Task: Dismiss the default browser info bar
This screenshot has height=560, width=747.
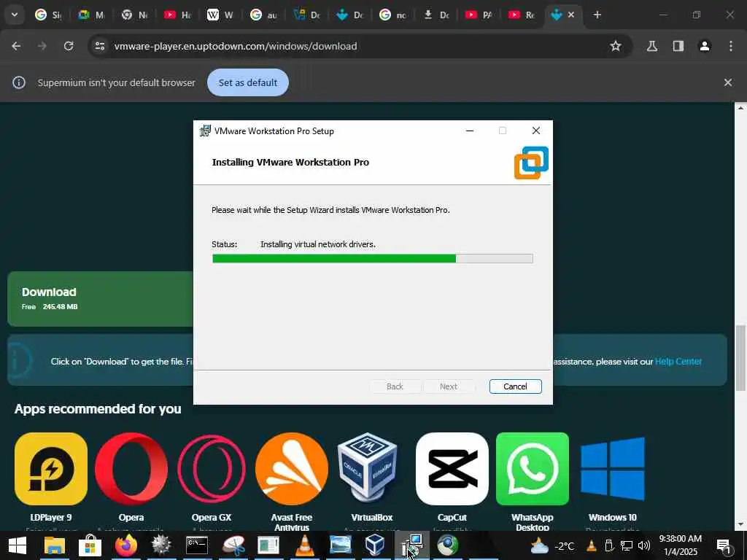Action: tap(727, 82)
